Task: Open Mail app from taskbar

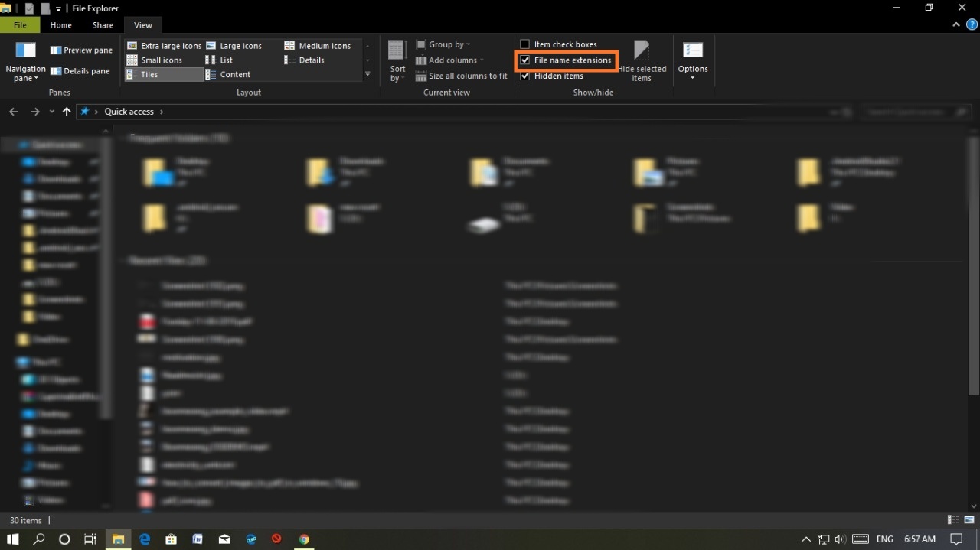Action: coord(224,539)
